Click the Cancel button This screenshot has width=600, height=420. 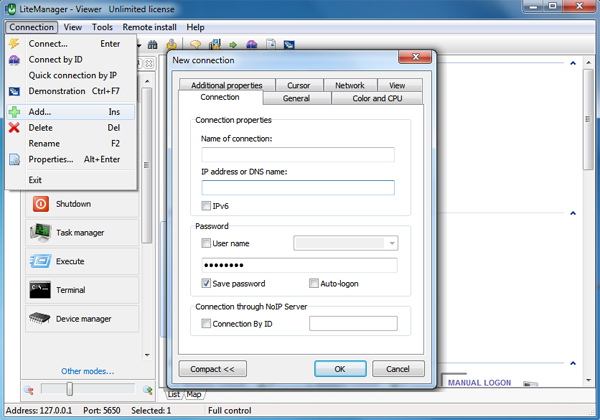[x=398, y=369]
